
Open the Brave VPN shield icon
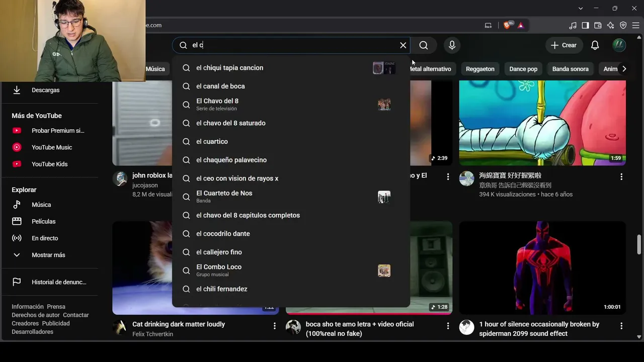[623, 25]
